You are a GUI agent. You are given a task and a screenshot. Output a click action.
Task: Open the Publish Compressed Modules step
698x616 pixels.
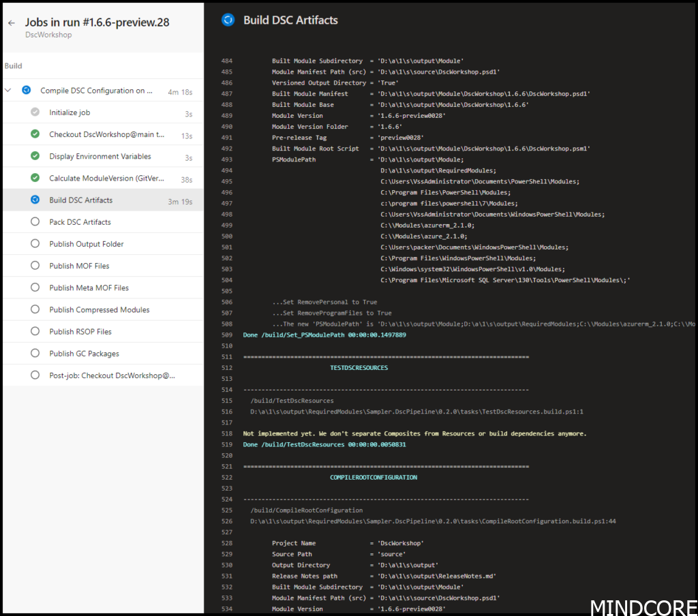point(99,309)
